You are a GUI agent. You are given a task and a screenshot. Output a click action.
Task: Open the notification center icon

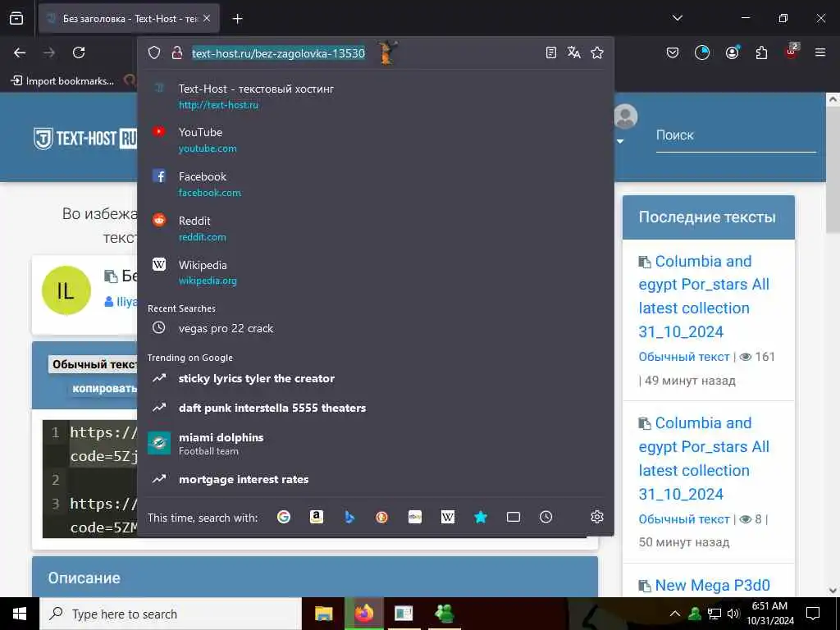(x=813, y=614)
